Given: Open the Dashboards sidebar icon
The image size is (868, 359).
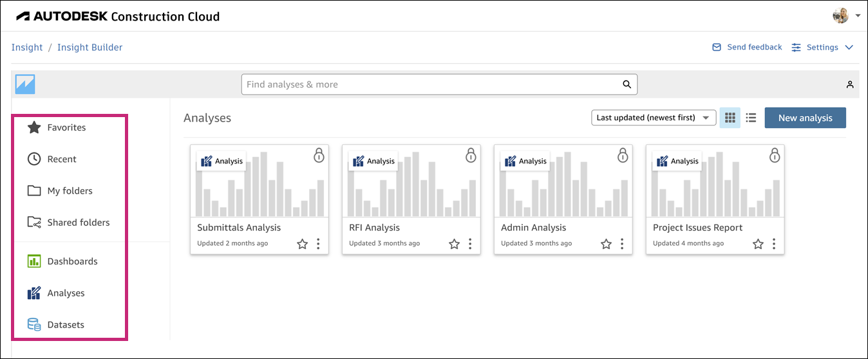Looking at the screenshot, I should tap(34, 261).
